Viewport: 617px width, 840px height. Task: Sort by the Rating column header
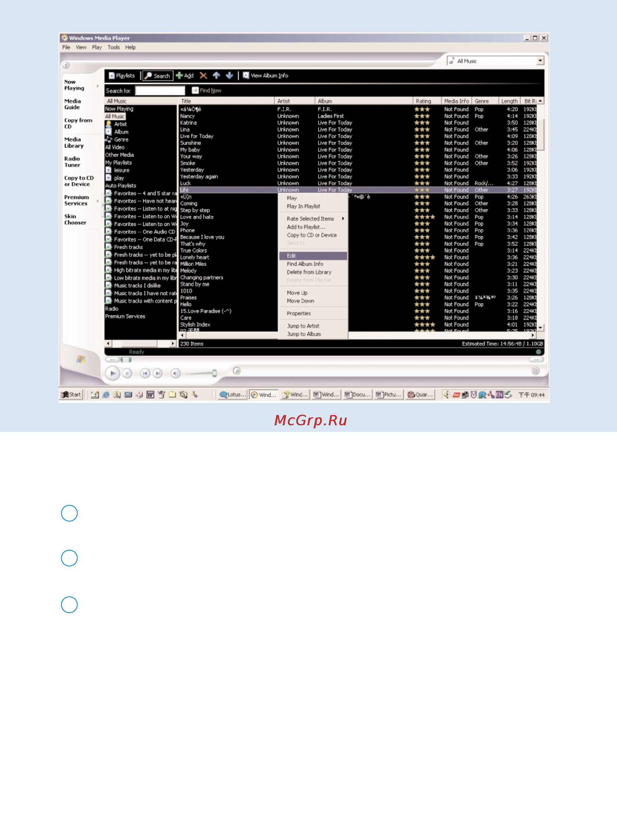427,101
